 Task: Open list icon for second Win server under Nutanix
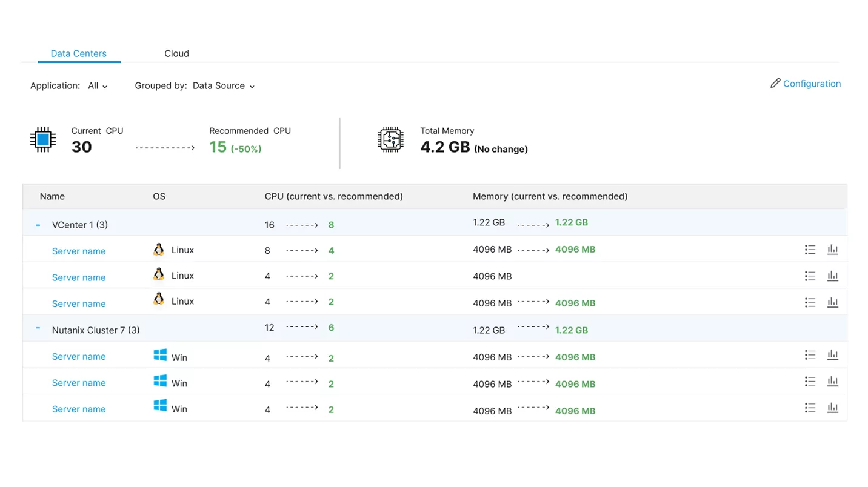pos(810,381)
